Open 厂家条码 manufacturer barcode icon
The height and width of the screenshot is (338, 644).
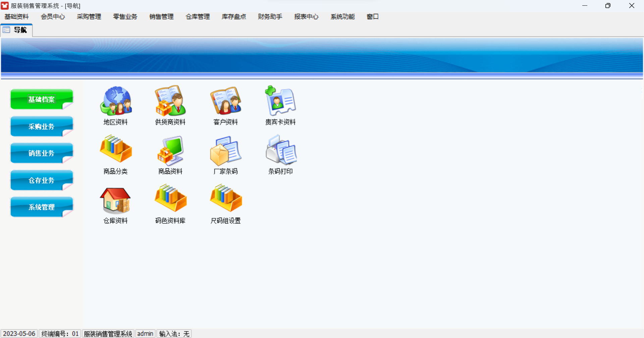[x=225, y=150]
